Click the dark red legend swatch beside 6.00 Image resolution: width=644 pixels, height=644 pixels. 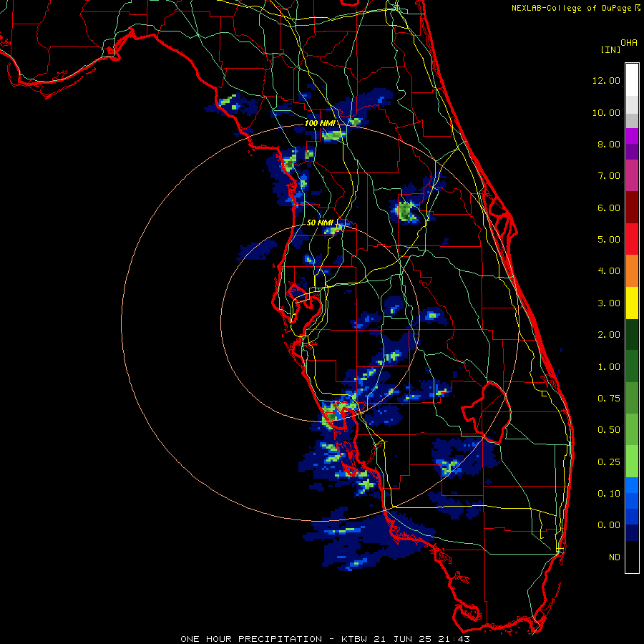pyautogui.click(x=632, y=208)
